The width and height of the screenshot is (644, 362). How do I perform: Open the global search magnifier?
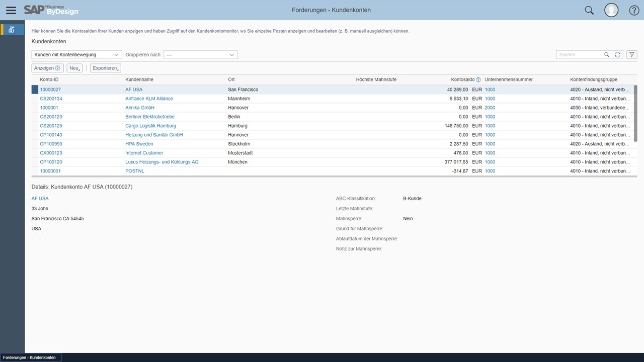tap(589, 10)
